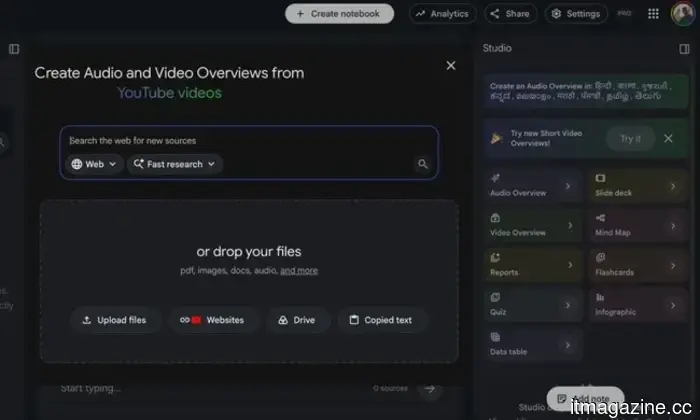Screen dimensions: 700x420
Task: Open the 'and more' file types link
Action: pyautogui.click(x=299, y=270)
